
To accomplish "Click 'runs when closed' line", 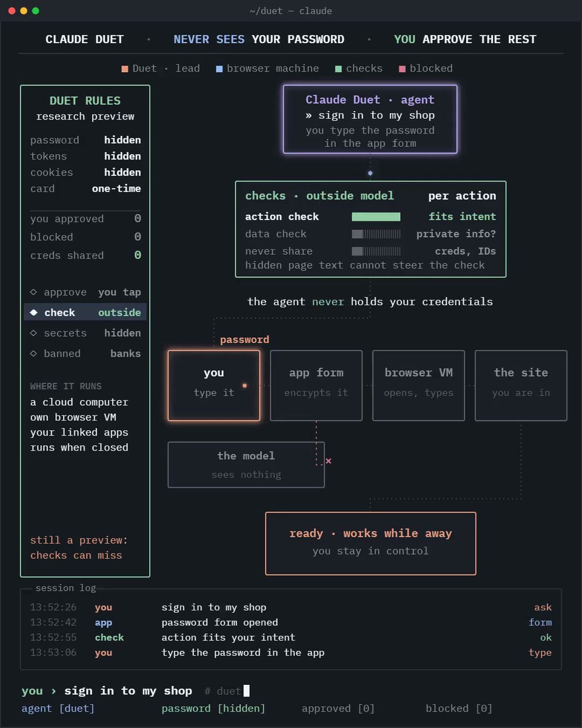I will (x=79, y=448).
